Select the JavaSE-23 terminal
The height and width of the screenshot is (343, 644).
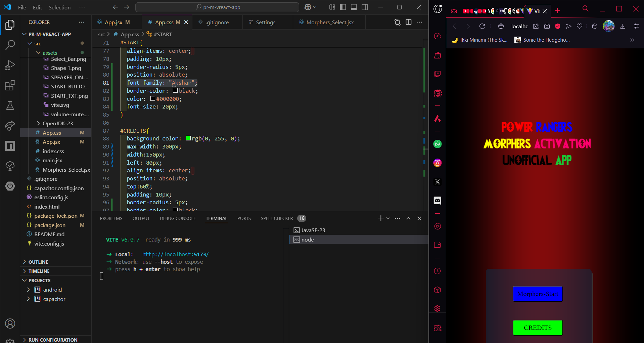[359, 230]
